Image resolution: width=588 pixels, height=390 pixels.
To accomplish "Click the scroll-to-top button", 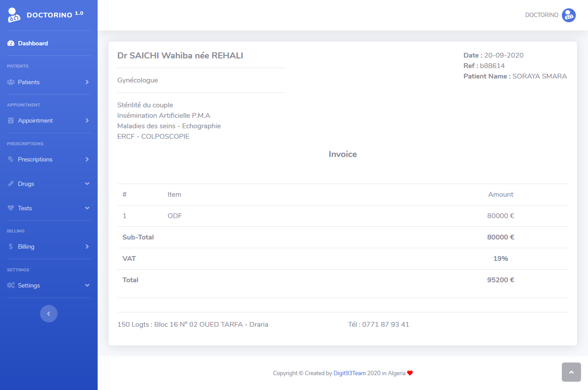I will click(x=571, y=372).
